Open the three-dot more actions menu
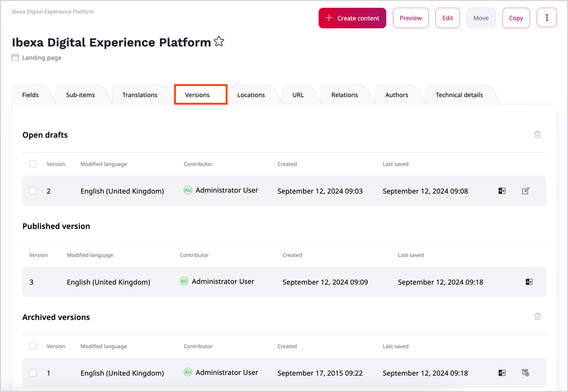The height and width of the screenshot is (392, 568). click(x=546, y=18)
